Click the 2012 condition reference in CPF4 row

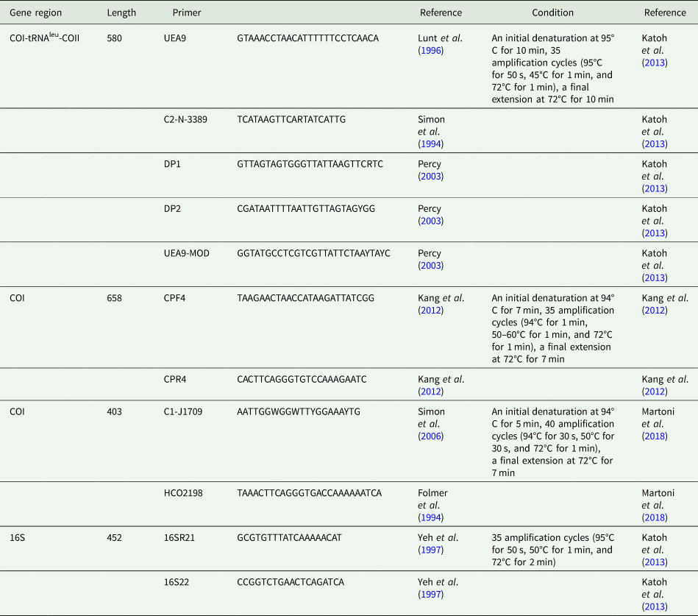pos(655,311)
